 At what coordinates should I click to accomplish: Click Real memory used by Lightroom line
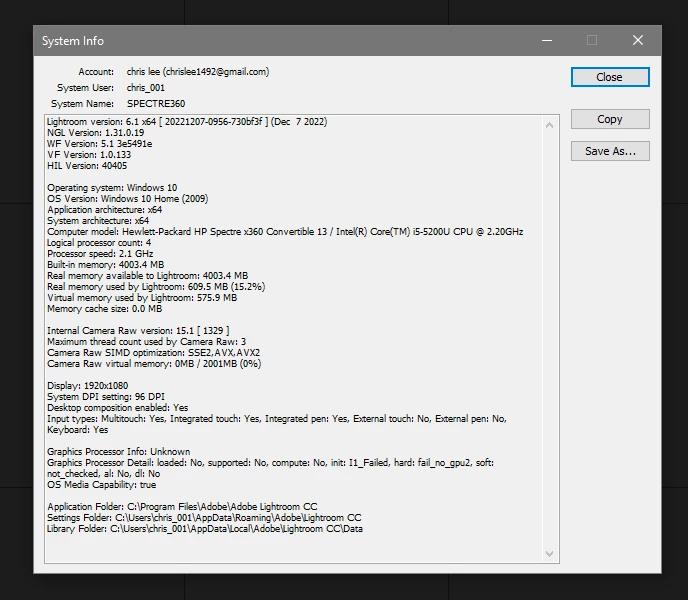click(156, 286)
